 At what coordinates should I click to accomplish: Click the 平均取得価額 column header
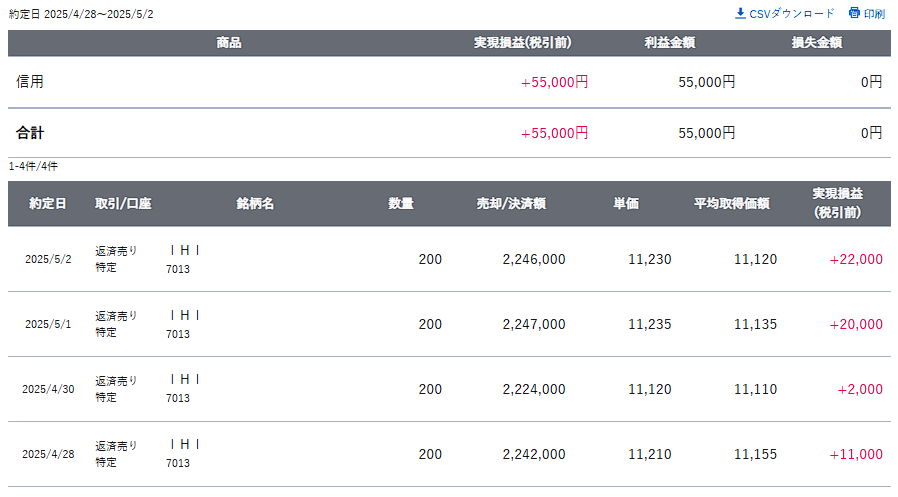(731, 204)
